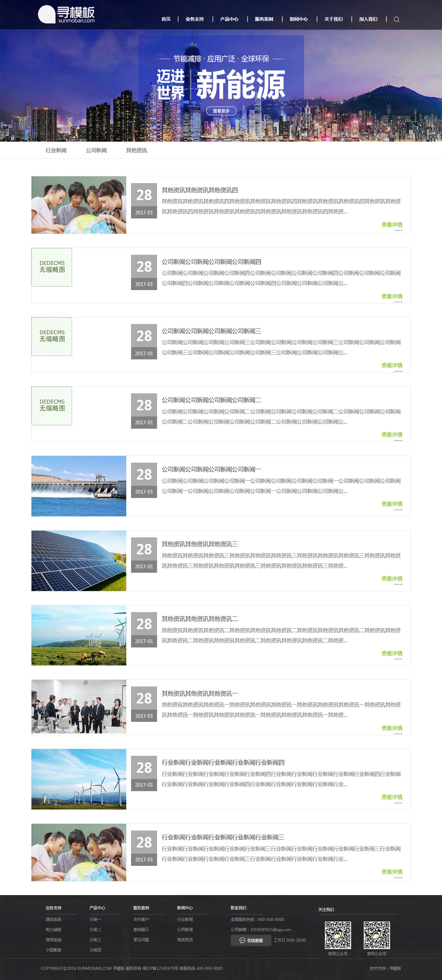Screen dimensions: 442x980
Task: Scan the left 官网公众号 QR code
Action: (338, 935)
